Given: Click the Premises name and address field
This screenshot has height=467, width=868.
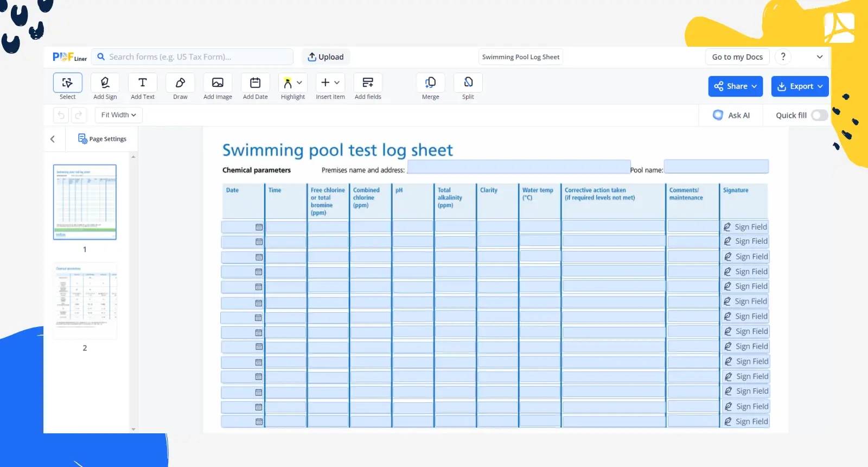Looking at the screenshot, I should pos(519,167).
